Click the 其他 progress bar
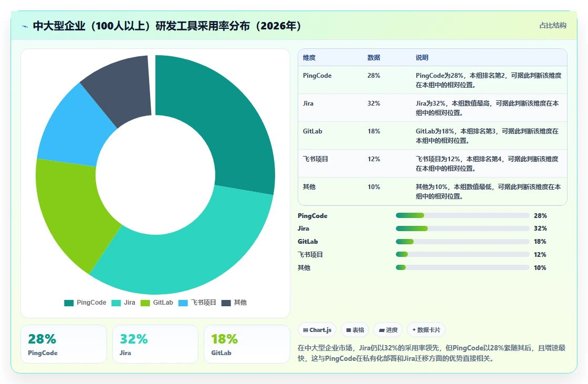 (463, 267)
